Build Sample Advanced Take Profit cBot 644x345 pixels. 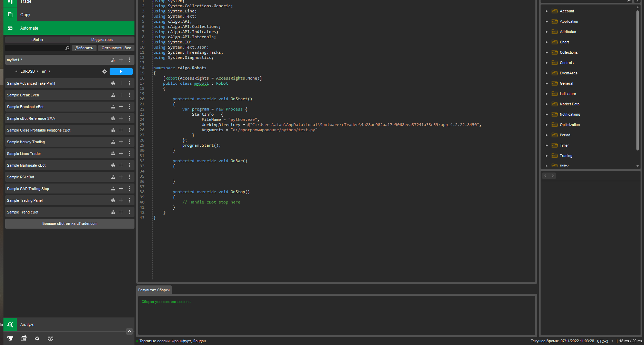click(113, 83)
